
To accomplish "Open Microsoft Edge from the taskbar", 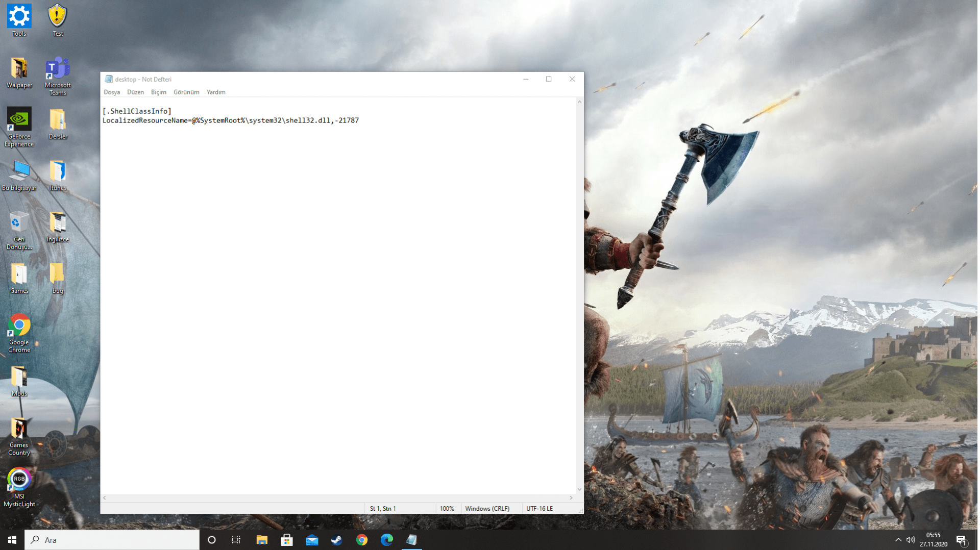I will (387, 540).
